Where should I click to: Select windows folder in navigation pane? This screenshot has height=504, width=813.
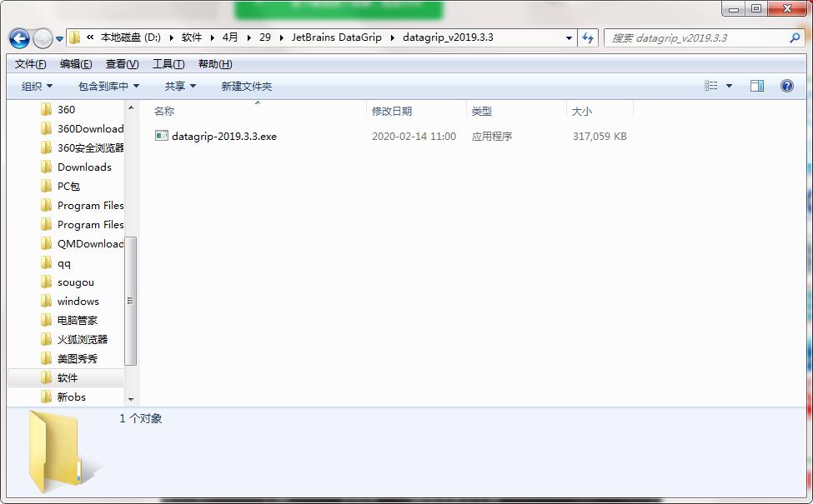click(78, 301)
